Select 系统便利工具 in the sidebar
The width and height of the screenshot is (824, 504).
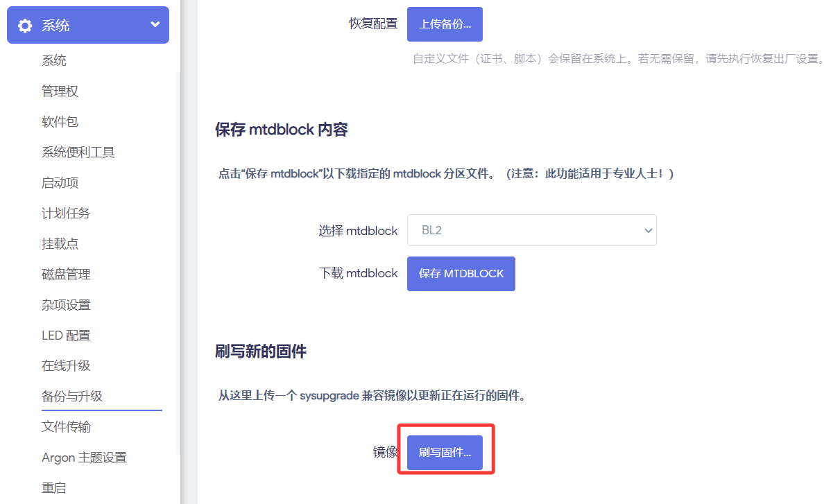[x=78, y=153]
